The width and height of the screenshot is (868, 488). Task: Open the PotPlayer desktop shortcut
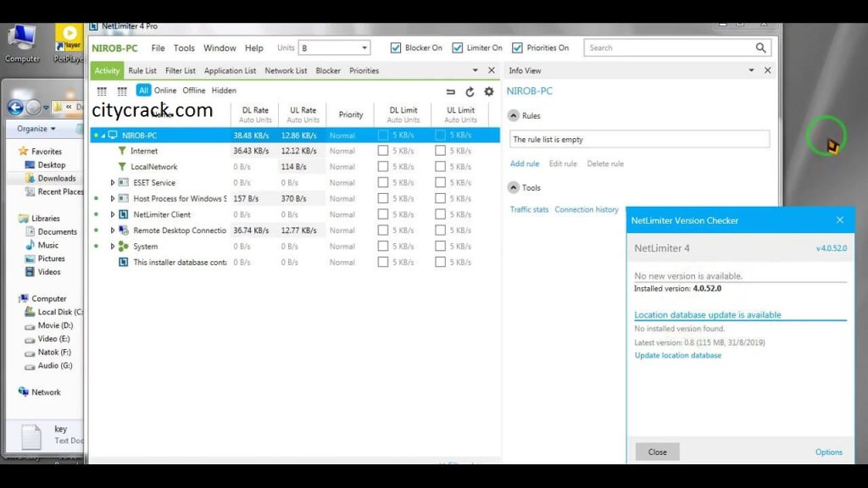click(x=69, y=44)
